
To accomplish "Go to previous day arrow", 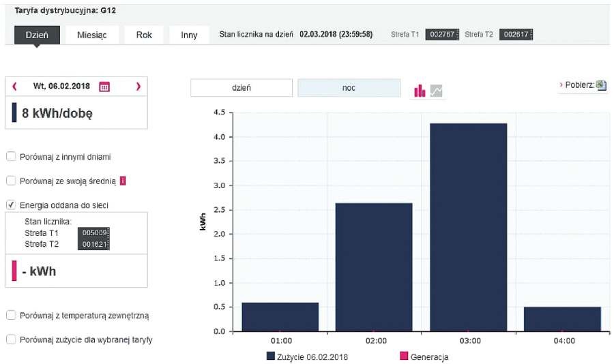I will (14, 86).
